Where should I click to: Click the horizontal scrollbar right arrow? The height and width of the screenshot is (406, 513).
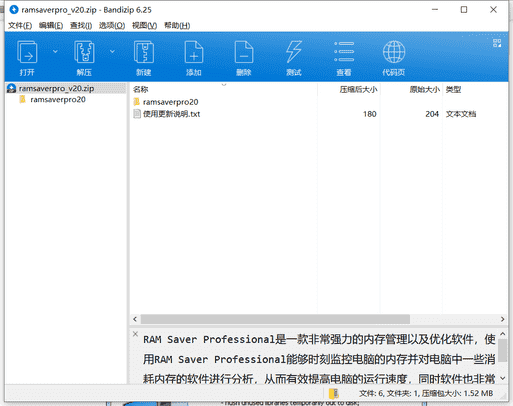click(502, 319)
